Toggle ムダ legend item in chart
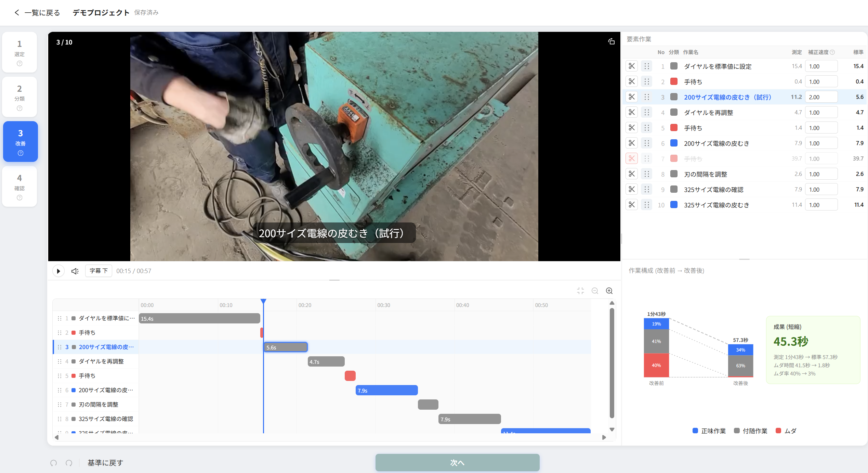This screenshot has height=473, width=868. point(786,431)
